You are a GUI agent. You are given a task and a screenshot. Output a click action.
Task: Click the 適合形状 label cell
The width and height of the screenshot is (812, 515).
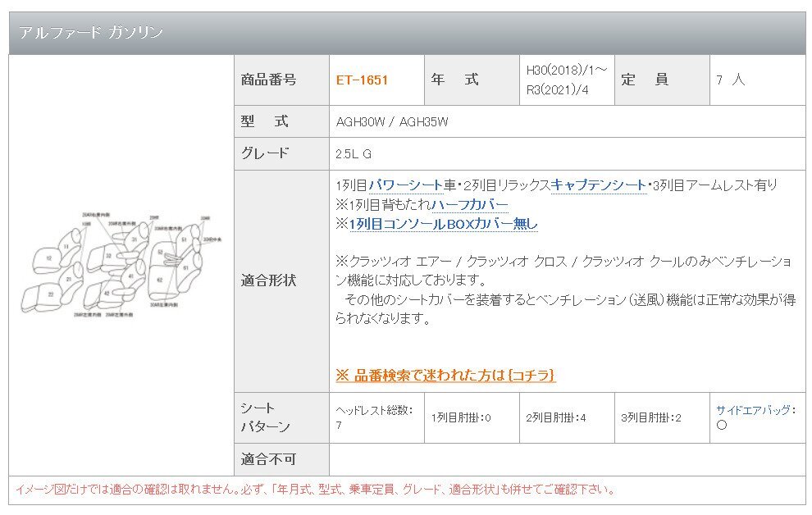pyautogui.click(x=281, y=281)
